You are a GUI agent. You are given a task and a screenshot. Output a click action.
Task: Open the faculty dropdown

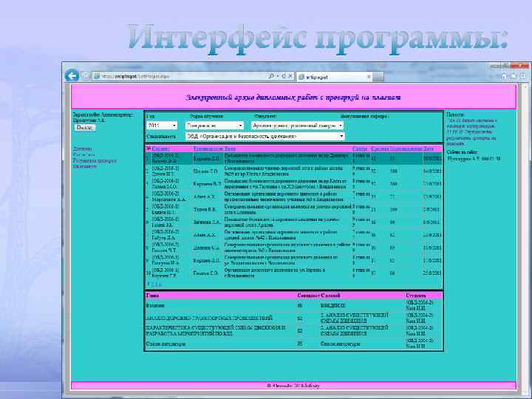[297, 126]
